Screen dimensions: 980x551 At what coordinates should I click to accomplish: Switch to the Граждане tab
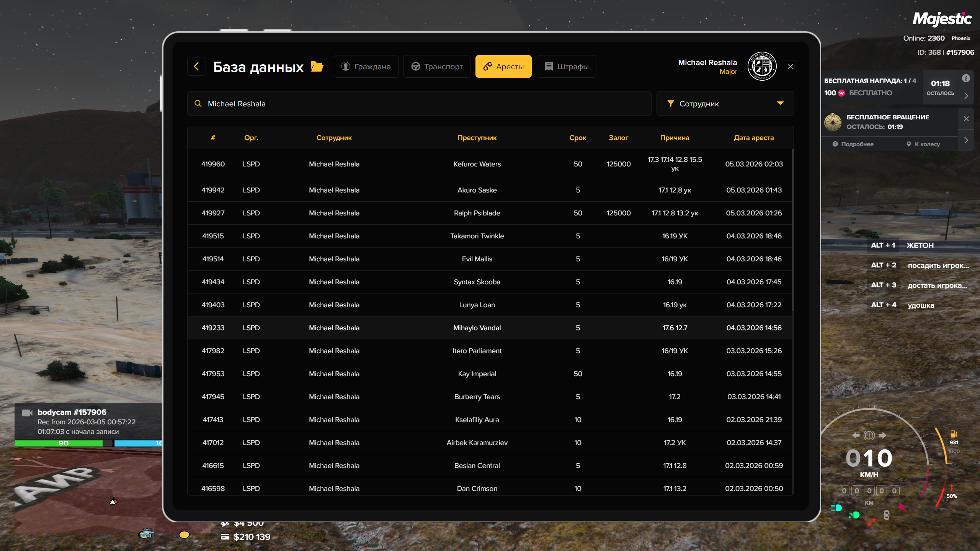[x=366, y=67]
